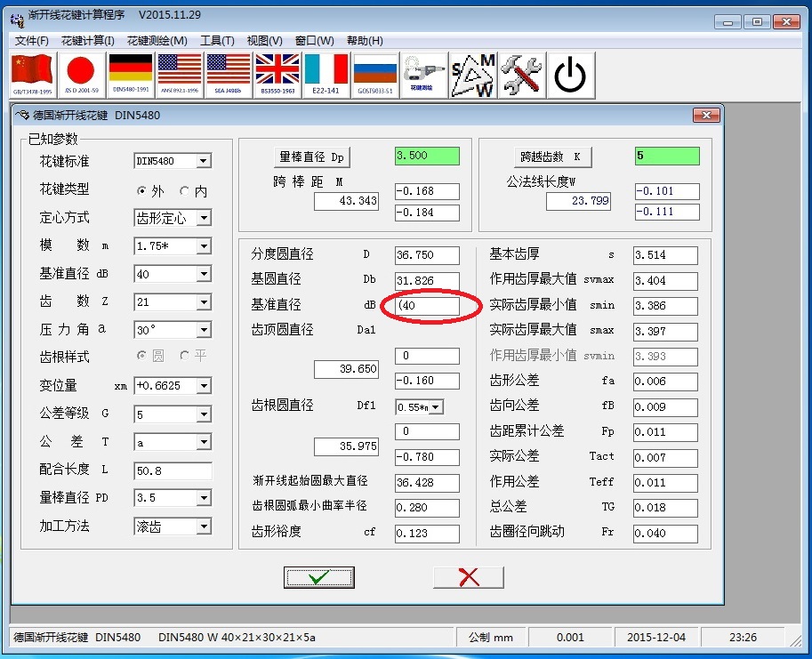Open spline measurement micrometer icon
This screenshot has height=659, width=812.
tap(423, 75)
